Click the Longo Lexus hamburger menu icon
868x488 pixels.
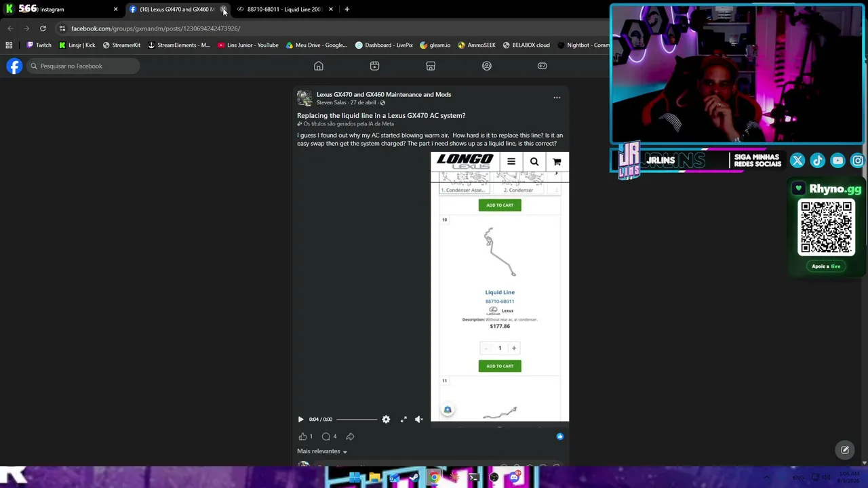pos(511,161)
